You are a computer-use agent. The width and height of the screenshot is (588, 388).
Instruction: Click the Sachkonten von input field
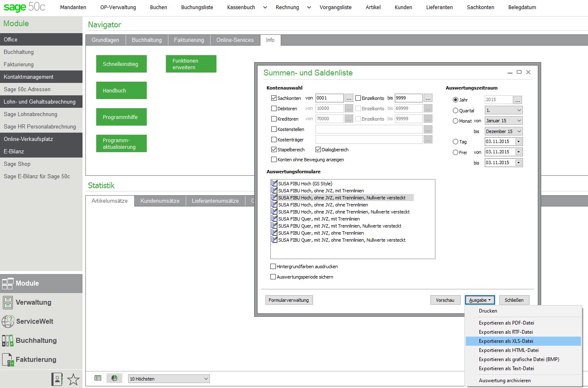click(330, 98)
